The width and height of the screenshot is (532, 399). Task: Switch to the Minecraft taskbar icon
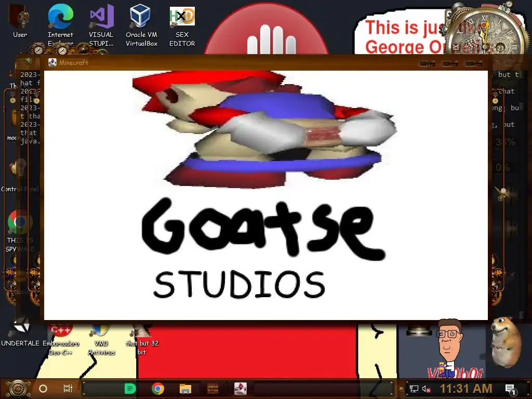click(x=240, y=389)
